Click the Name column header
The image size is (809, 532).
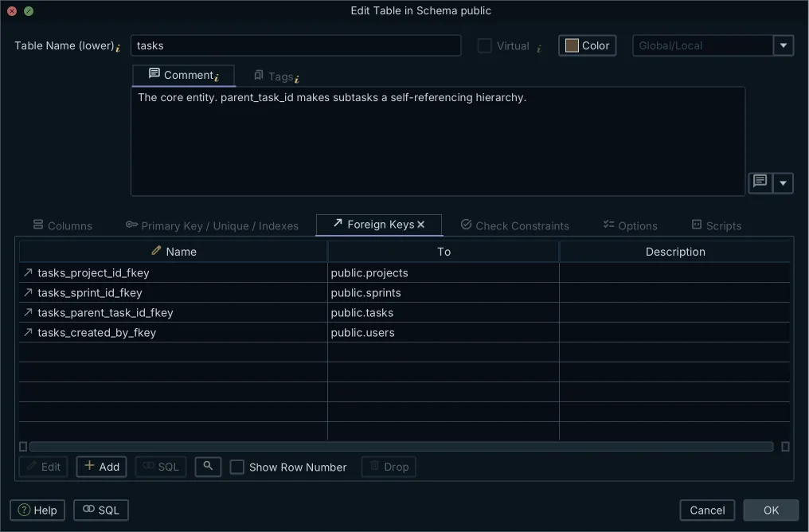click(x=173, y=252)
